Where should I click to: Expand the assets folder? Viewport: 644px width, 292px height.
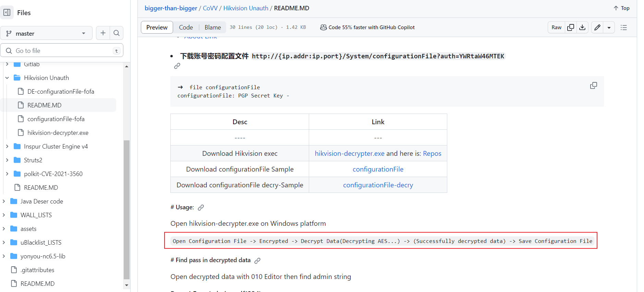pyautogui.click(x=4, y=229)
